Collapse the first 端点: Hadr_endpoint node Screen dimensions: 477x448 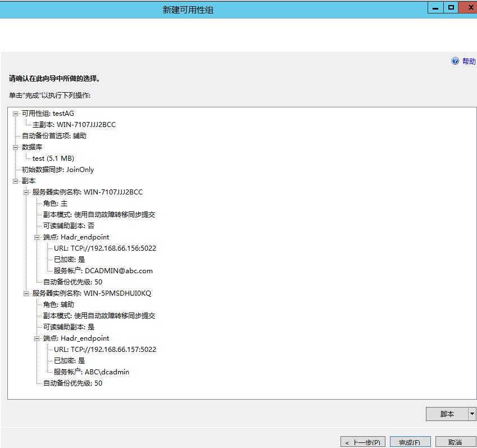tap(36, 237)
